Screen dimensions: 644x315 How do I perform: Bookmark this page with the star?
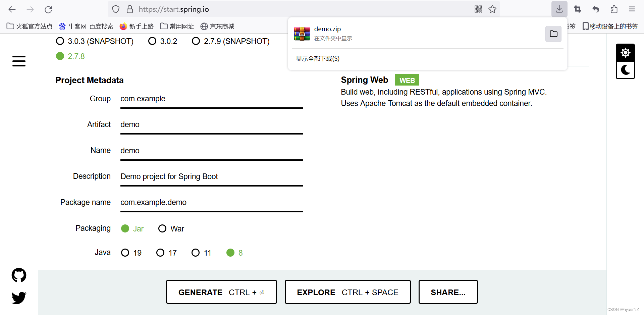492,9
